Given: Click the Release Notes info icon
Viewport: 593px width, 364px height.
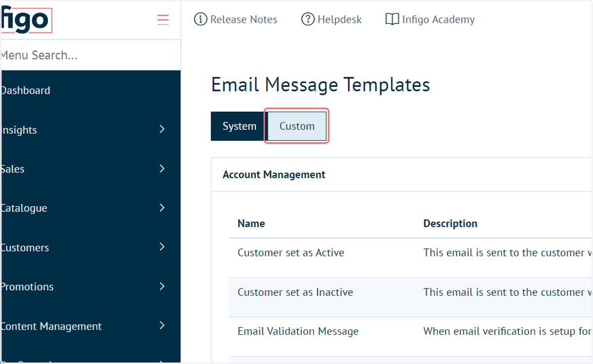Looking at the screenshot, I should click(200, 19).
